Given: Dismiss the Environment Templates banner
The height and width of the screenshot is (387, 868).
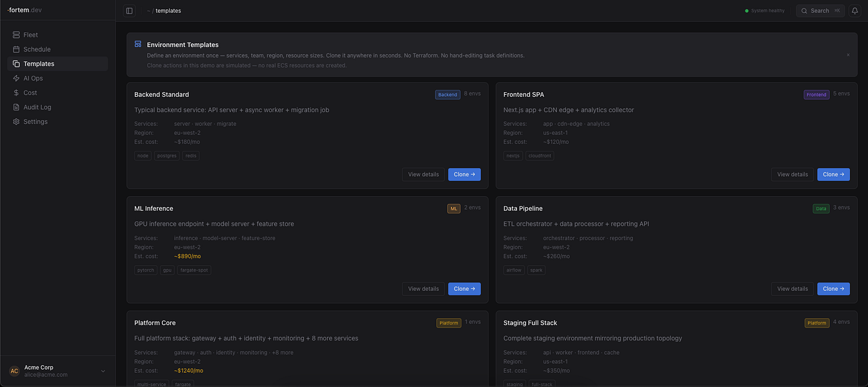Looking at the screenshot, I should coord(848,55).
